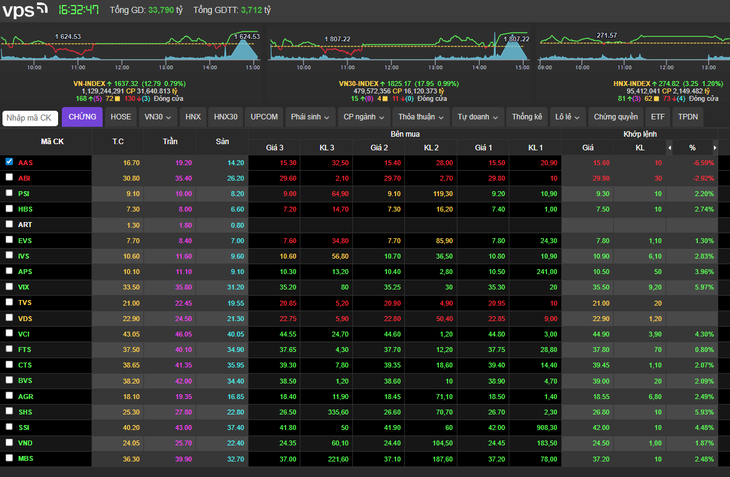This screenshot has width=730, height=477.
Task: Click right arrow beside % column header
Action: click(x=715, y=148)
